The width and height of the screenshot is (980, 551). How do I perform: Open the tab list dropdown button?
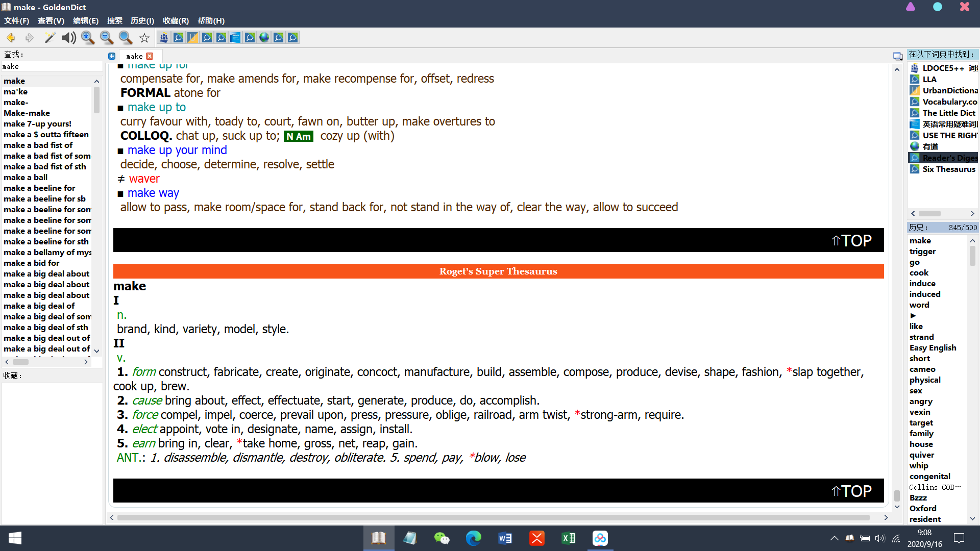(898, 56)
